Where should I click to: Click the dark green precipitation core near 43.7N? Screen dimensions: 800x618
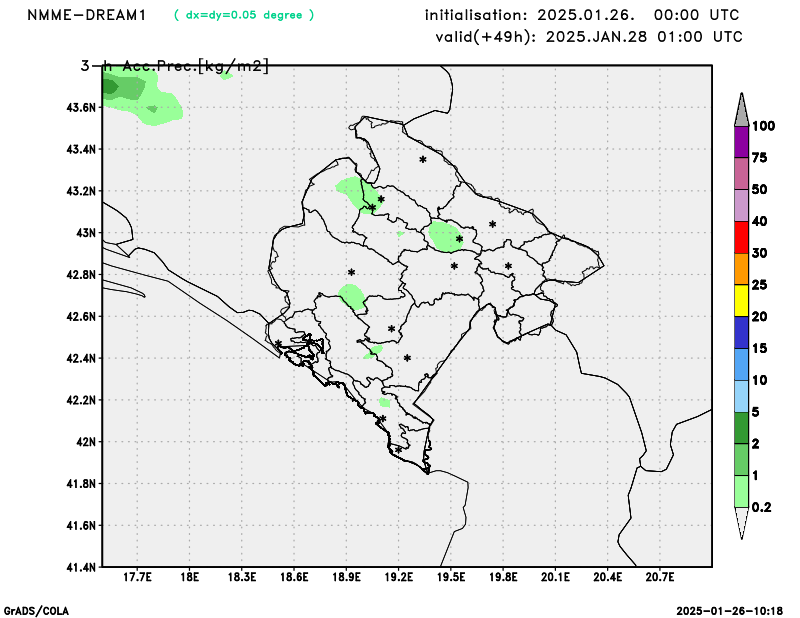110,87
